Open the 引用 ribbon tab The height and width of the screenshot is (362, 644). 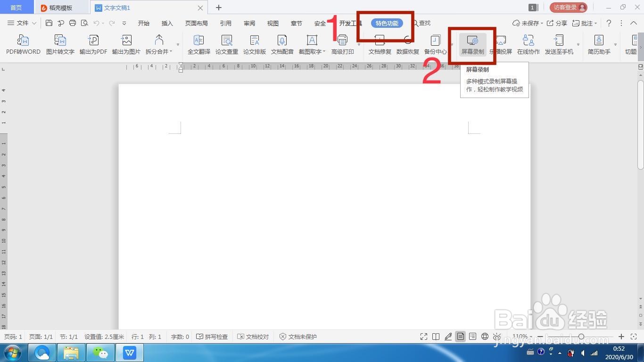[226, 23]
